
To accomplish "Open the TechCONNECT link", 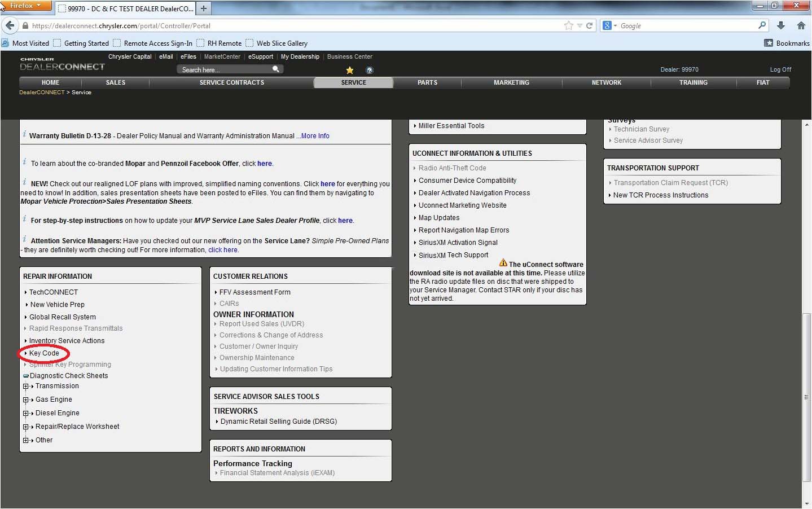I will 54,292.
